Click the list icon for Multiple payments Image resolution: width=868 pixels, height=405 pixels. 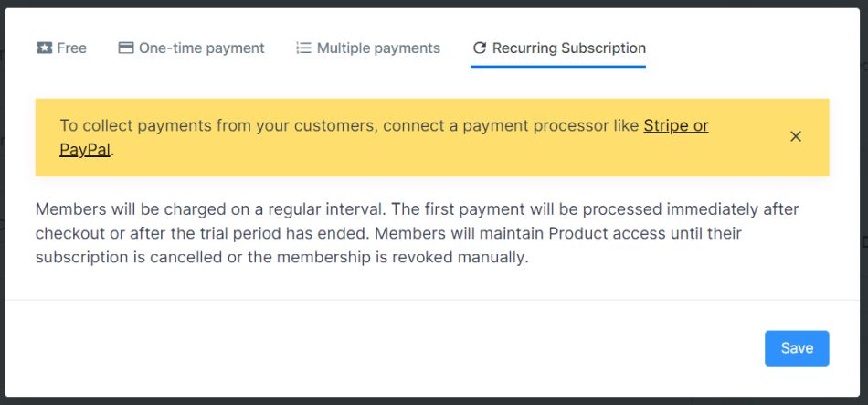[x=304, y=48]
